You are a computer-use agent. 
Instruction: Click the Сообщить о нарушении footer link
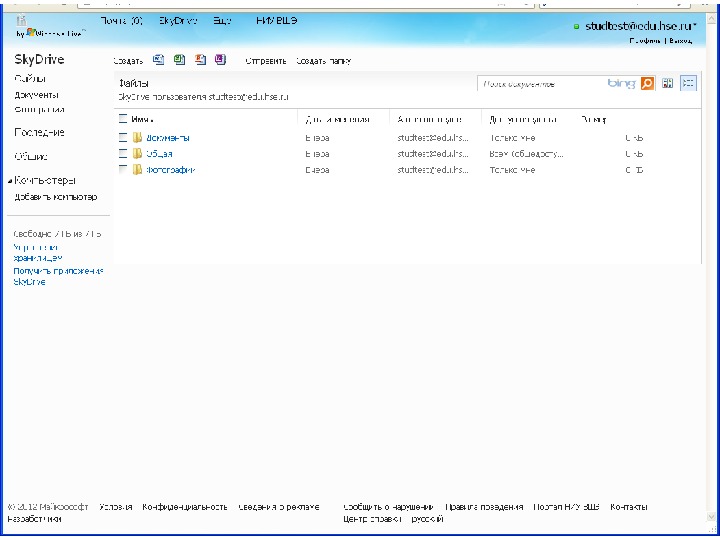388,507
